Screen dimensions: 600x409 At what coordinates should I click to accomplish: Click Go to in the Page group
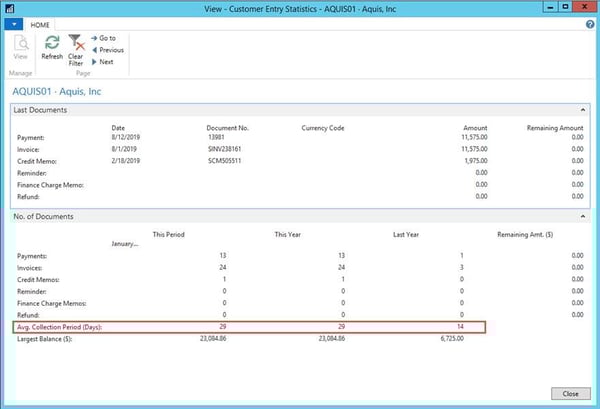(104, 38)
